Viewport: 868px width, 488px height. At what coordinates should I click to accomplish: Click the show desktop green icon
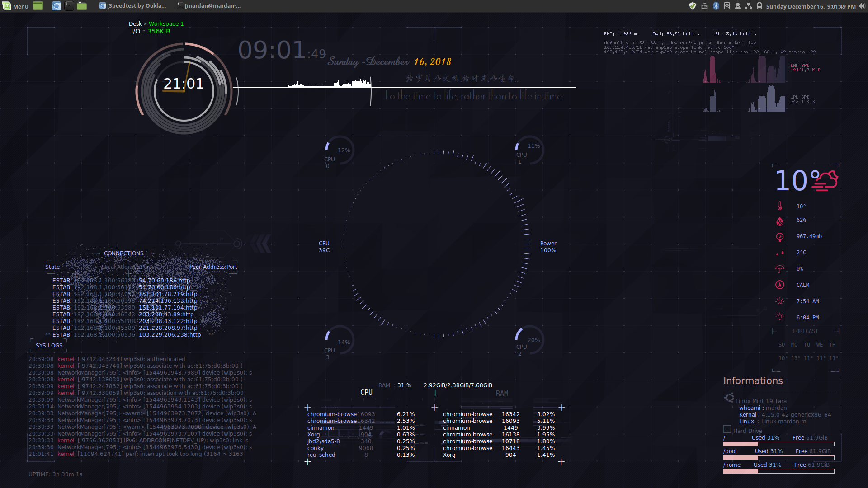tap(38, 6)
